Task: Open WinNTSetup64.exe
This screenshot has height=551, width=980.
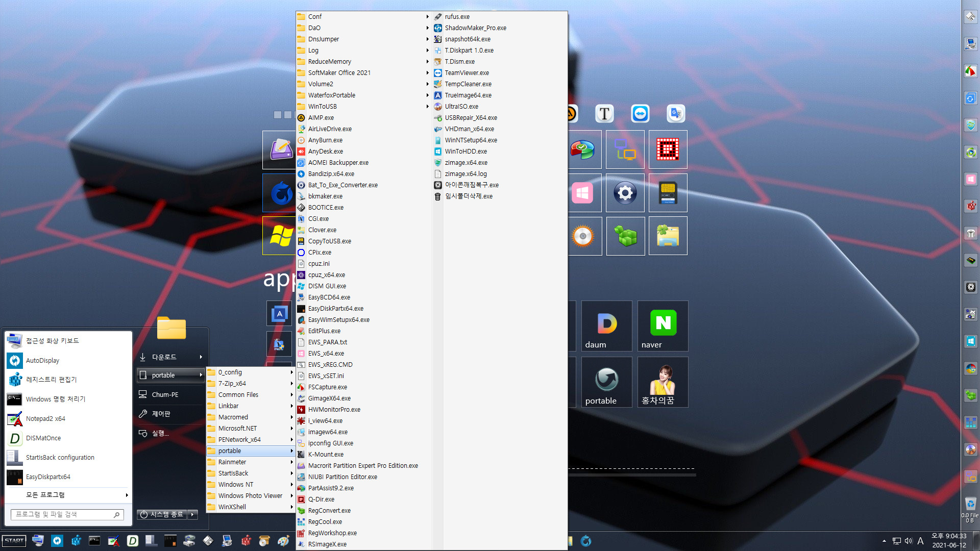Action: coord(500,140)
